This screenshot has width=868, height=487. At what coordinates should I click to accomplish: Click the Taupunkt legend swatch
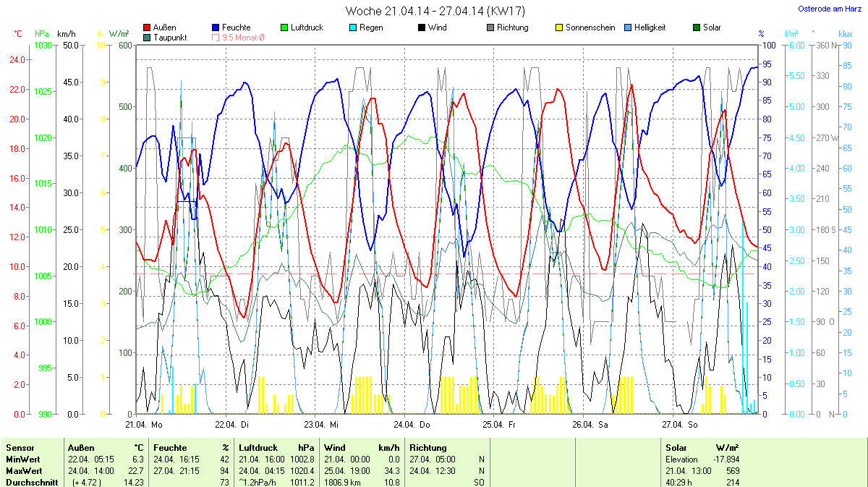point(148,38)
